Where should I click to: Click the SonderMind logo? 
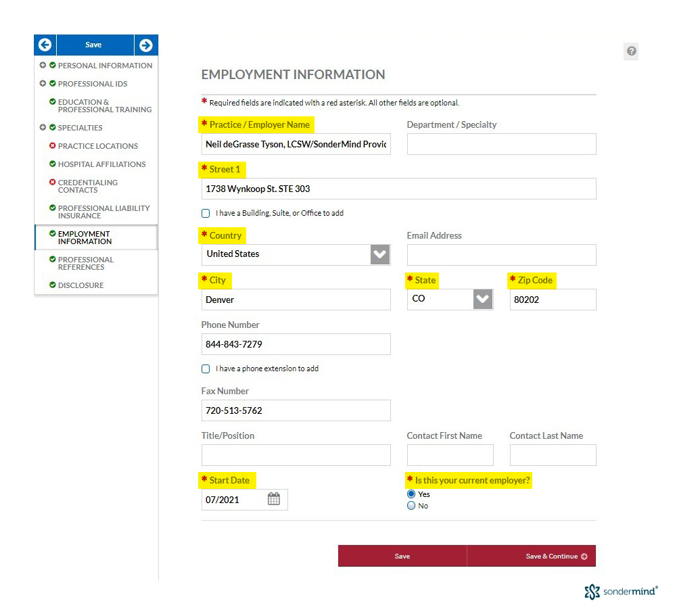coord(621,592)
